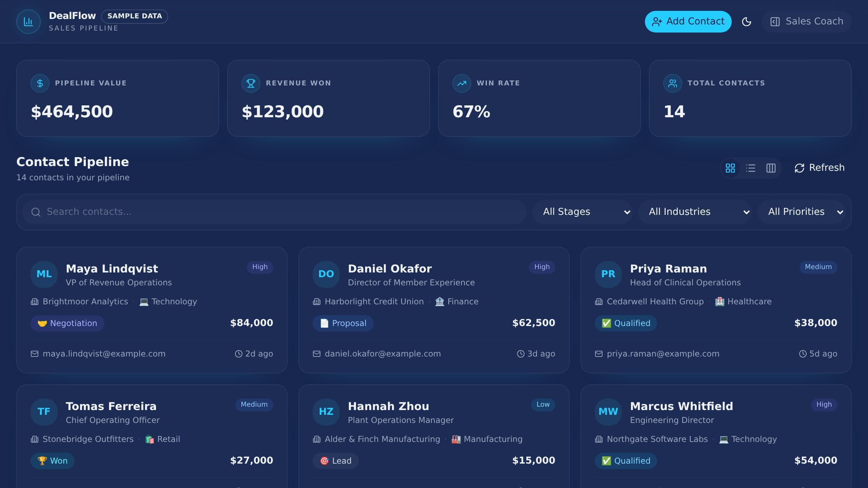The height and width of the screenshot is (488, 868).
Task: Click the Won stage badge on Tomas's card
Action: [53, 461]
